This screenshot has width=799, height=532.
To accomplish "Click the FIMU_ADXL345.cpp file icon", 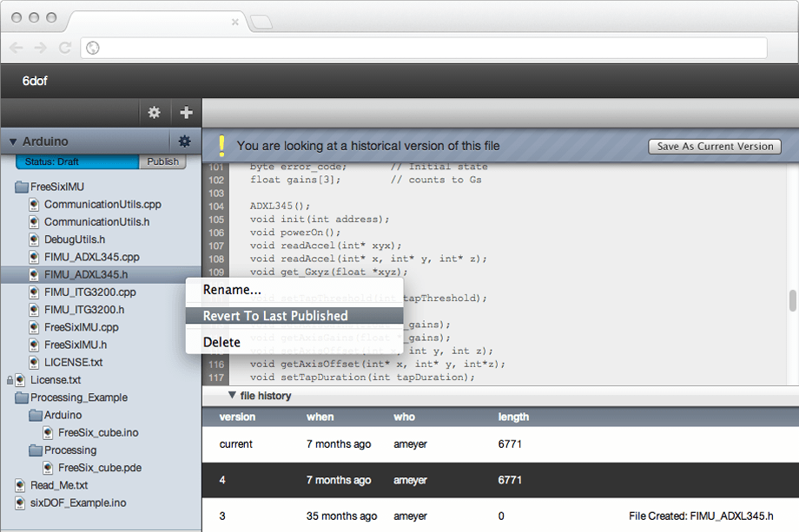I will coord(34,257).
